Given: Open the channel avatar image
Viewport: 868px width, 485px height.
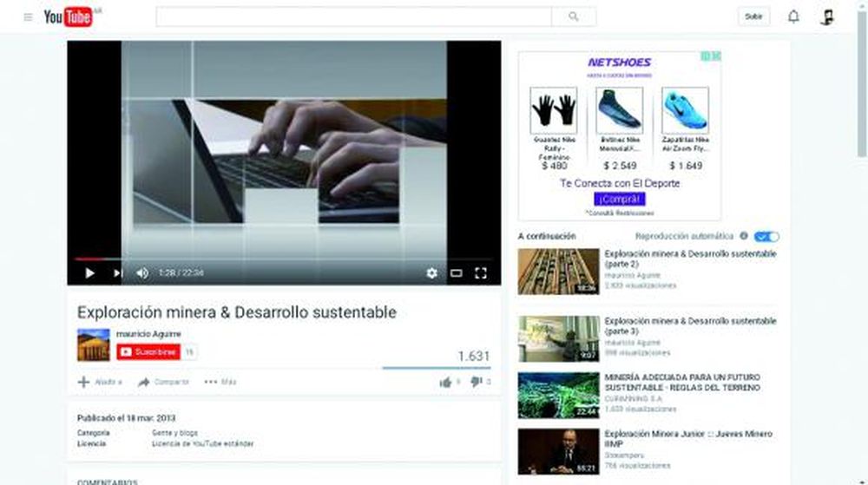Looking at the screenshot, I should pos(94,345).
